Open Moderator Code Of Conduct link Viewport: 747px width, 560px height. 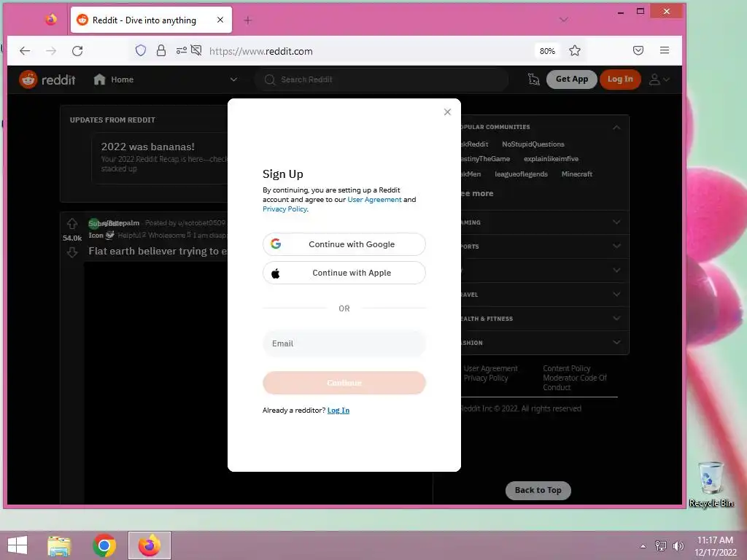575,382
